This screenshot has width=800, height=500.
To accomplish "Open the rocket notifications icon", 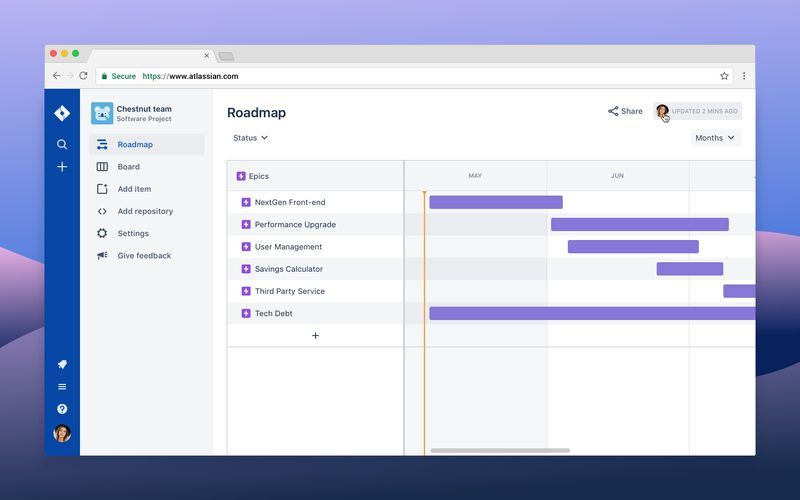I will [x=62, y=364].
